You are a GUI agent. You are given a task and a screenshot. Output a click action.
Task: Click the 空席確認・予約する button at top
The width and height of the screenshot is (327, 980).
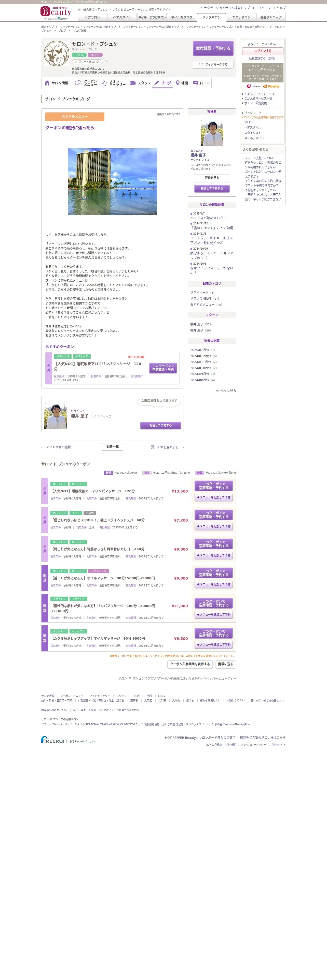[213, 48]
